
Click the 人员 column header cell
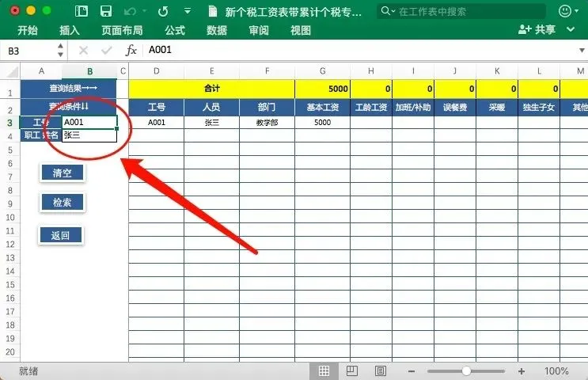[x=212, y=108]
